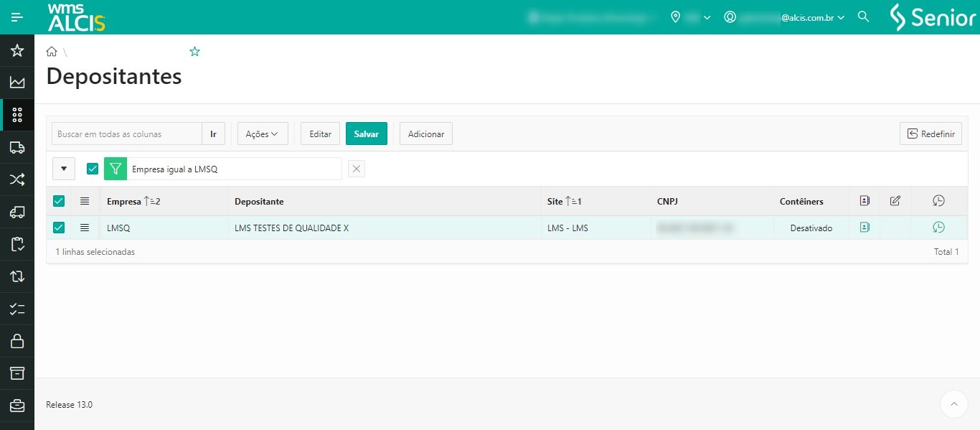Open the Contêiners column header
Image resolution: width=980 pixels, height=430 pixels.
coord(801,202)
